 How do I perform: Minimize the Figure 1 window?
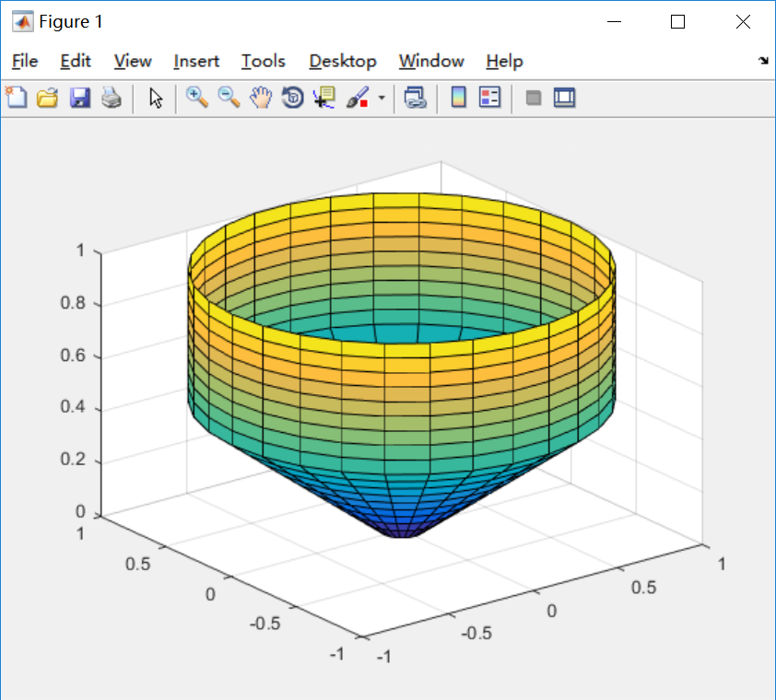point(614,22)
